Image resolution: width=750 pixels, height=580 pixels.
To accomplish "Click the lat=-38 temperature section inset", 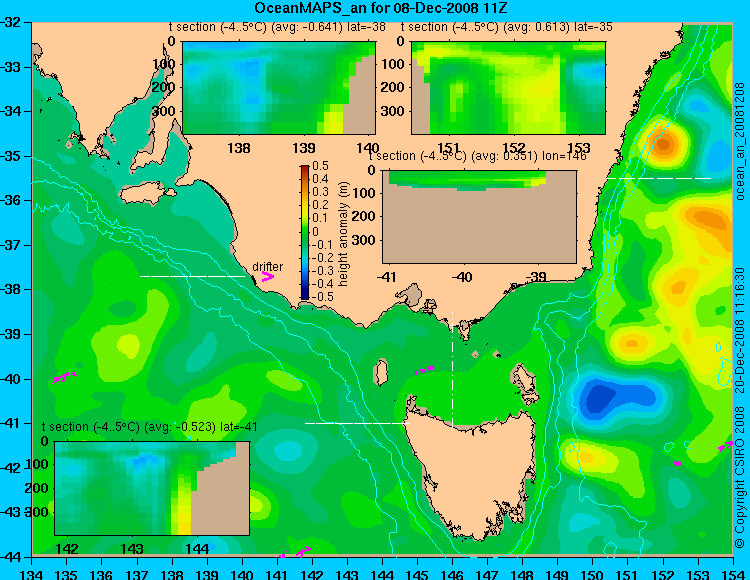I will [x=279, y=88].
